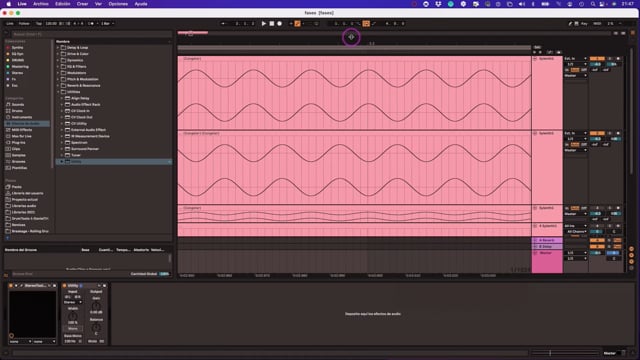Select Packs under Places
640x360 pixels.
[16, 187]
